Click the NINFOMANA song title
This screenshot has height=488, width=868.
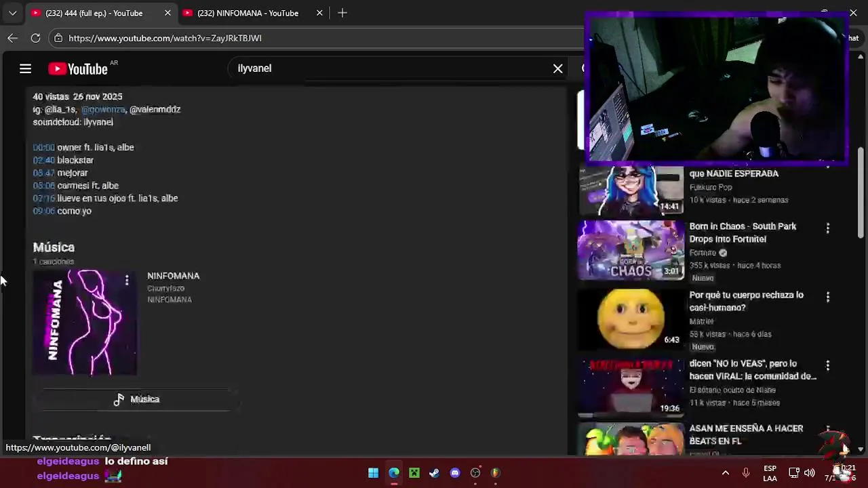click(x=173, y=276)
